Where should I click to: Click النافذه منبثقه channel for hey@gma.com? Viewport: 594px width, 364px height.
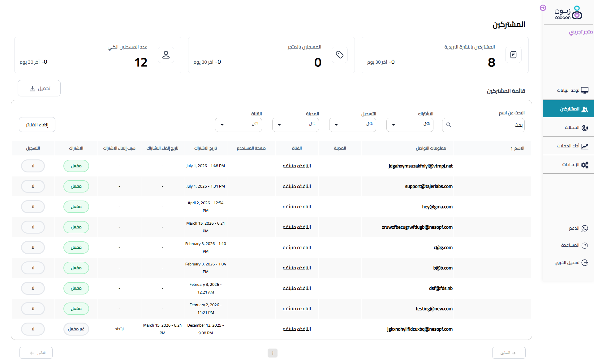[297, 207]
